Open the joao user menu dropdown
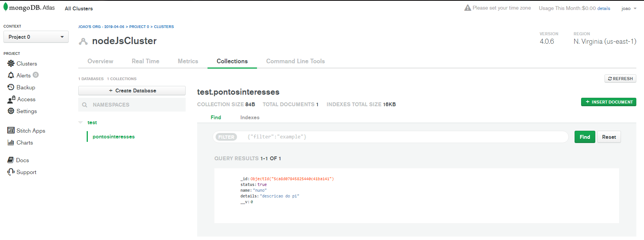 tap(629, 8)
